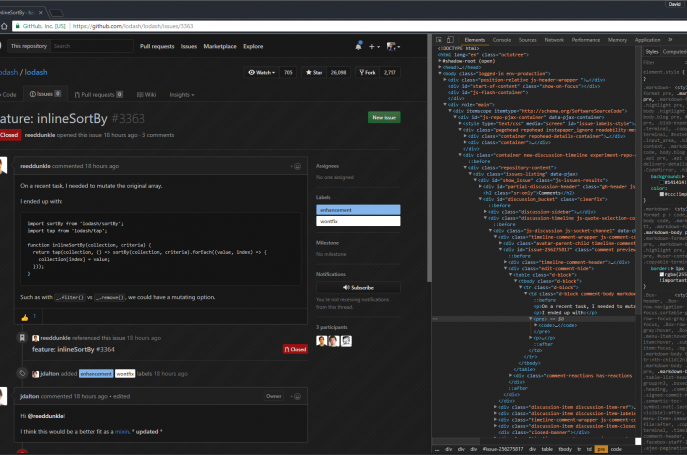Viewport: 687px width, 455px height.
Task: Select the #issue-256275817 breadcrumb
Action: [503, 449]
